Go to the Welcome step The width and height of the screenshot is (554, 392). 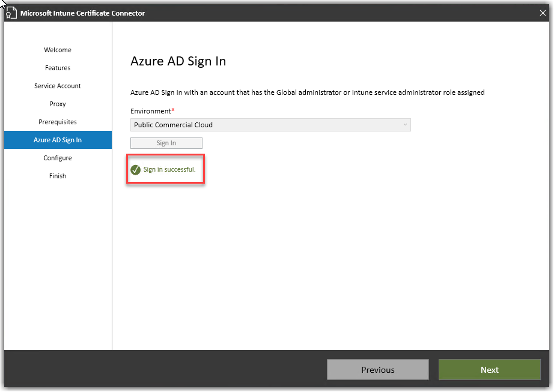58,50
